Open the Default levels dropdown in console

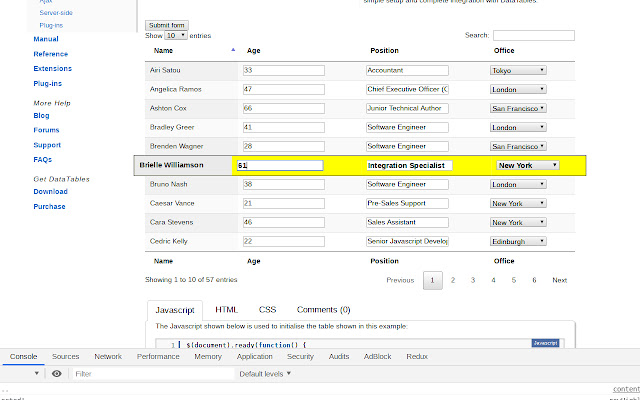coord(265,373)
